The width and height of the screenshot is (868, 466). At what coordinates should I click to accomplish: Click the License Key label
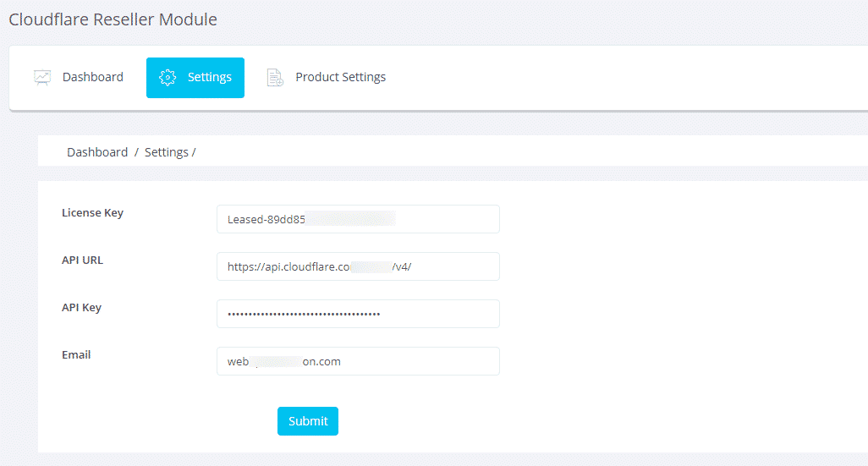tap(92, 213)
